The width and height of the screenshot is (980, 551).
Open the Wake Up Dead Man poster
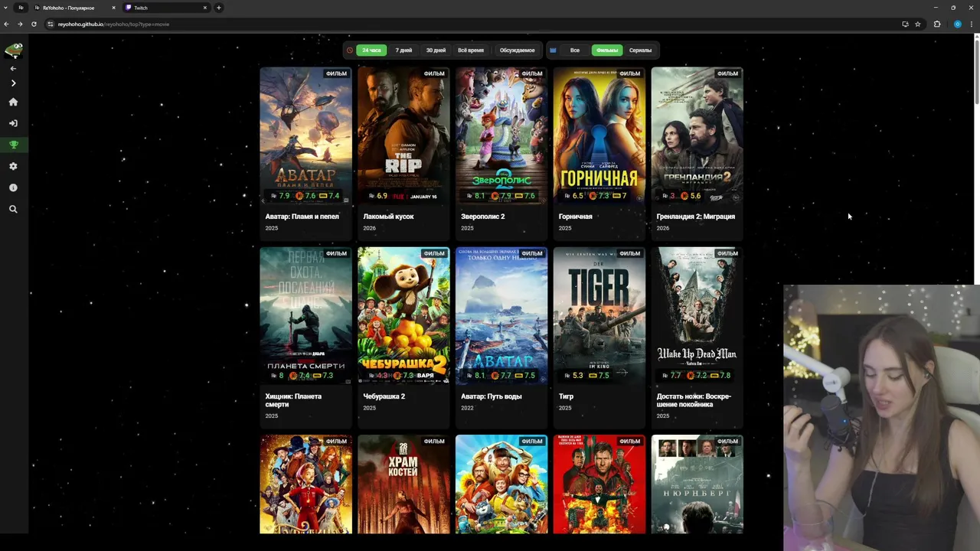(697, 315)
